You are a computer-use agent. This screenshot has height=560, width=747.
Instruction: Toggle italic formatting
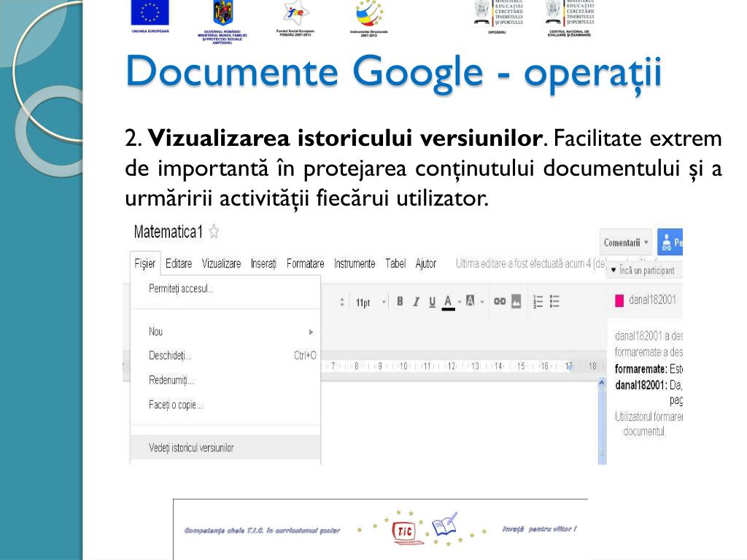pos(416,301)
